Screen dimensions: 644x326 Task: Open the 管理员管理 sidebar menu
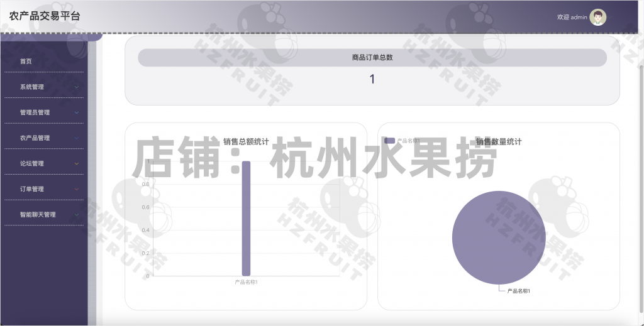coord(44,112)
